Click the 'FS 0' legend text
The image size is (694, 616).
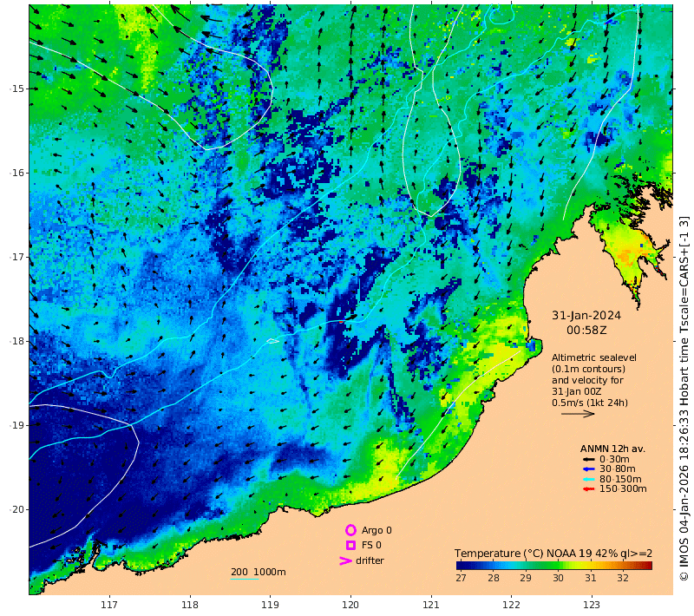(371, 545)
